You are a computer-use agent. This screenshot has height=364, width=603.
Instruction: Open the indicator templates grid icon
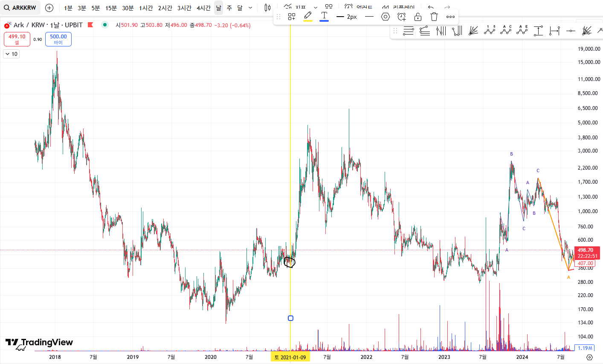(x=328, y=6)
